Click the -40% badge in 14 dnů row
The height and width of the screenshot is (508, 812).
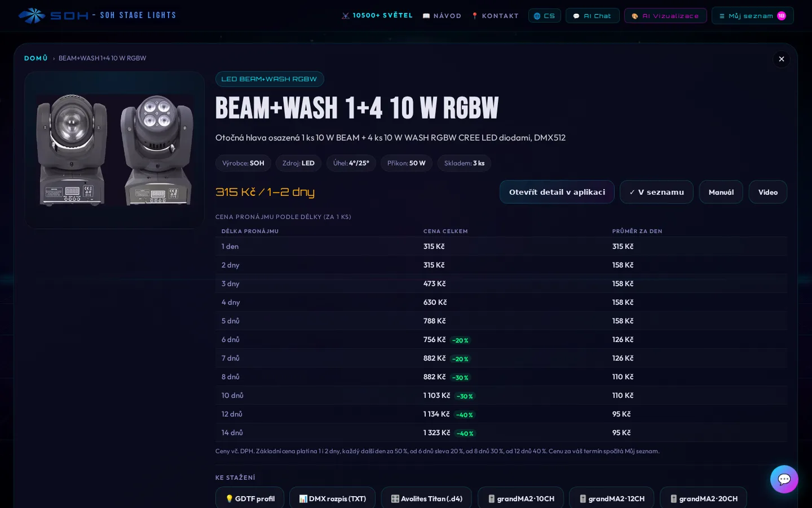(465, 433)
